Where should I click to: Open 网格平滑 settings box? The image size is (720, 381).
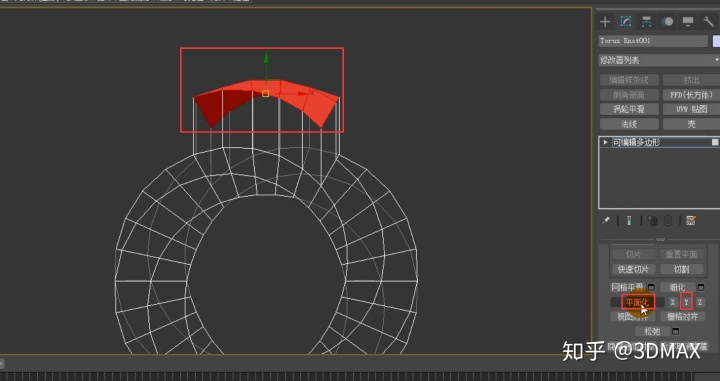coord(651,287)
